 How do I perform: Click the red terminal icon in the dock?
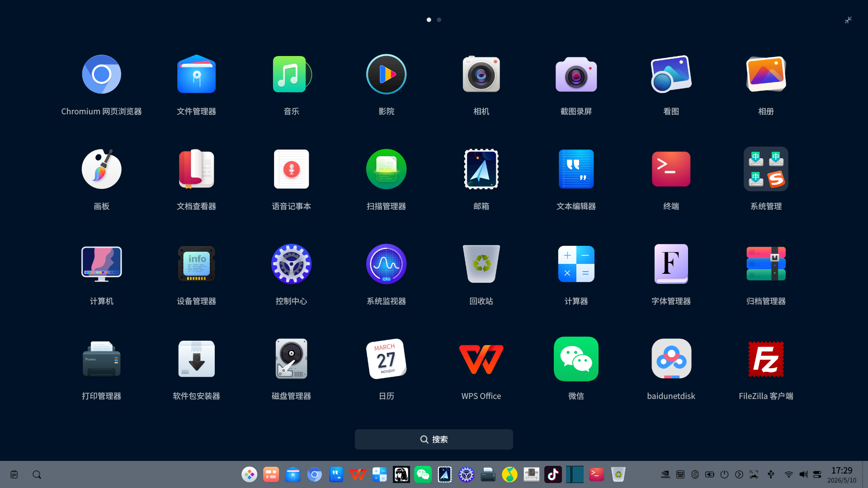coord(596,474)
